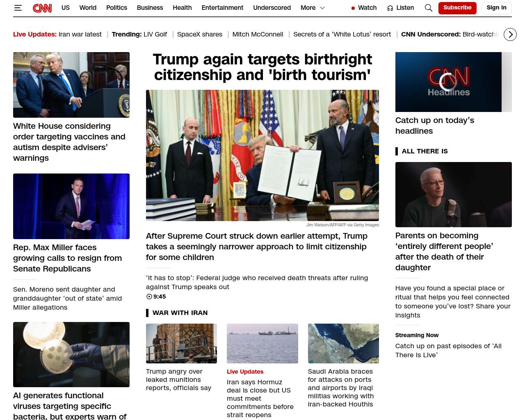Open the US section
This screenshot has width=525, height=420.
click(66, 8)
